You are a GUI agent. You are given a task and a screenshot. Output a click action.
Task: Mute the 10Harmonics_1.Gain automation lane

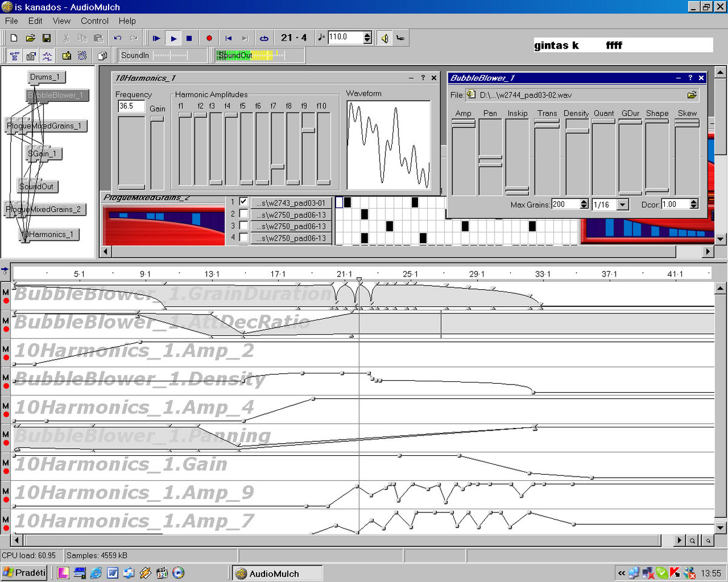[5, 463]
